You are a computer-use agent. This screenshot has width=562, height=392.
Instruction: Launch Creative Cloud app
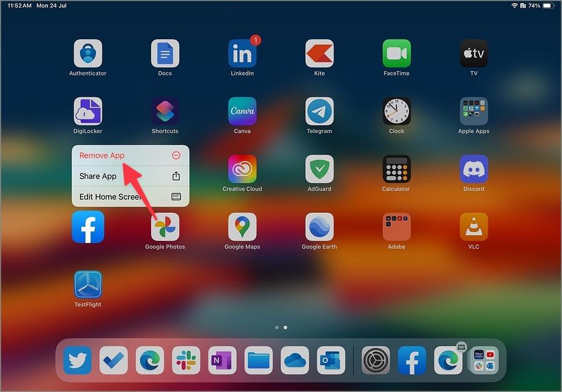(242, 169)
